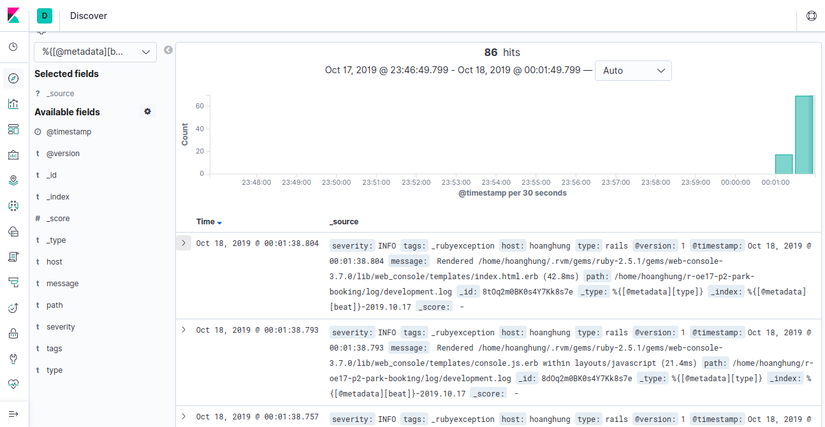Open the Discover compass icon in sidebar
825x427 pixels.
coord(14,79)
